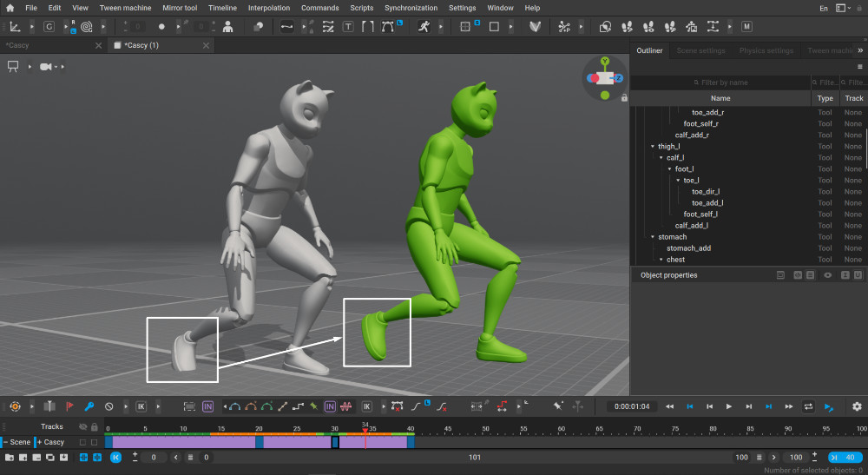The height and width of the screenshot is (475, 868).
Task: Click the V-shaped logo toolbar icon
Action: point(535,27)
